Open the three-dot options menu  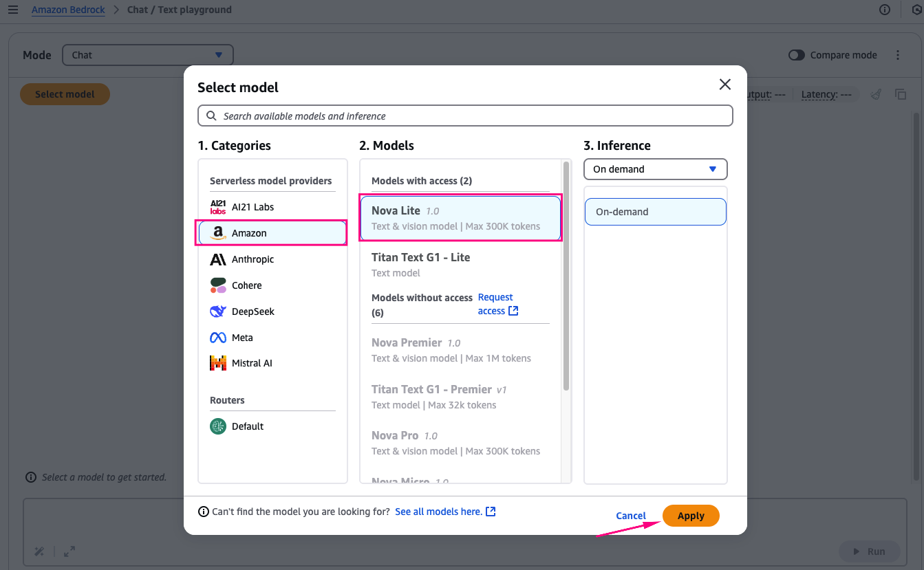point(898,55)
